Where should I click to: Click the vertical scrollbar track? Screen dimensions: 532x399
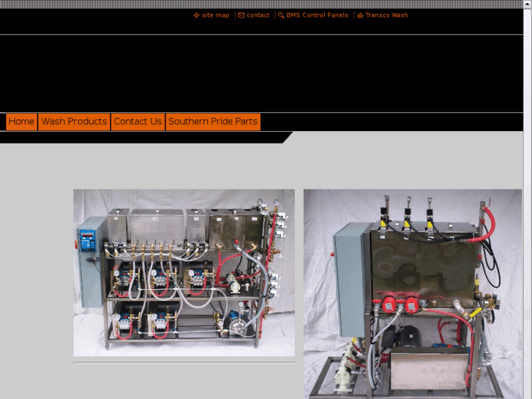(528, 203)
